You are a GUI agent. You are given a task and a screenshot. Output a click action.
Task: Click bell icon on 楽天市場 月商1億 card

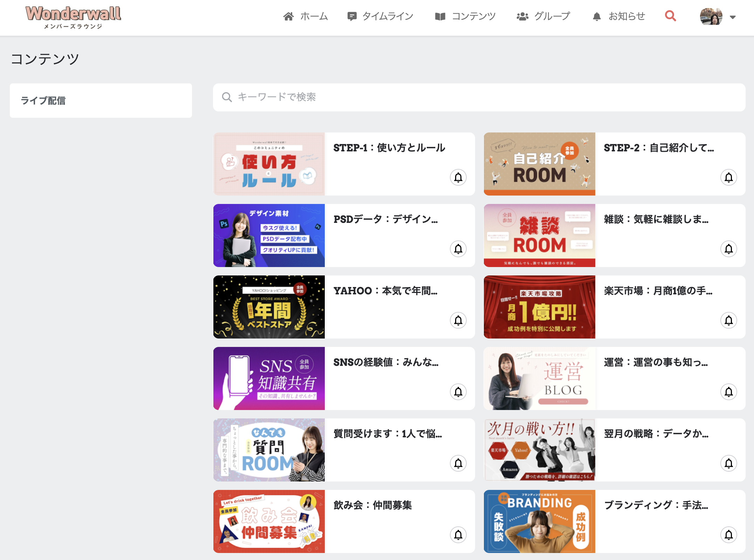coord(728,321)
